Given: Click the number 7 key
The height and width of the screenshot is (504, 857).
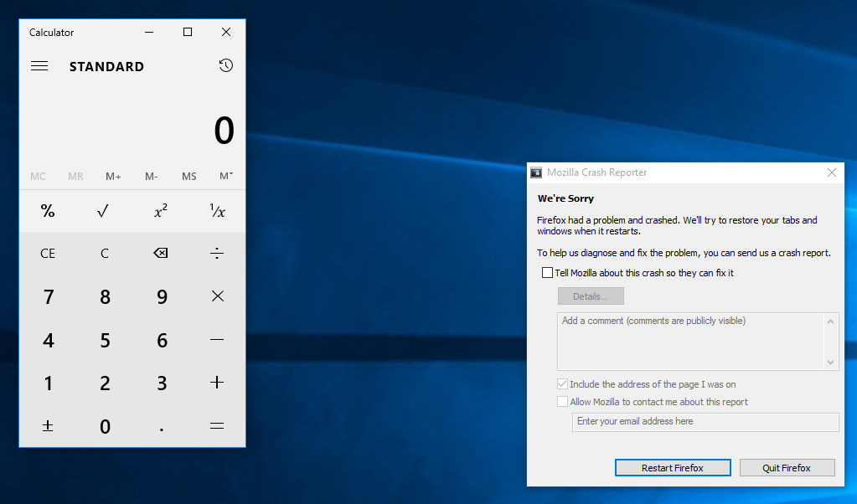Looking at the screenshot, I should (x=48, y=296).
